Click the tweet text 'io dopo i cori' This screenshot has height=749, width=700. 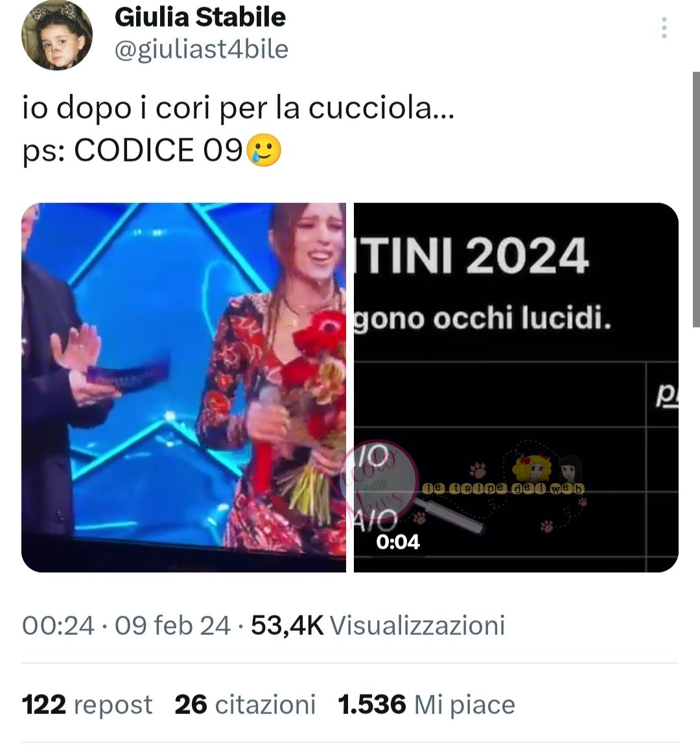tap(116, 108)
